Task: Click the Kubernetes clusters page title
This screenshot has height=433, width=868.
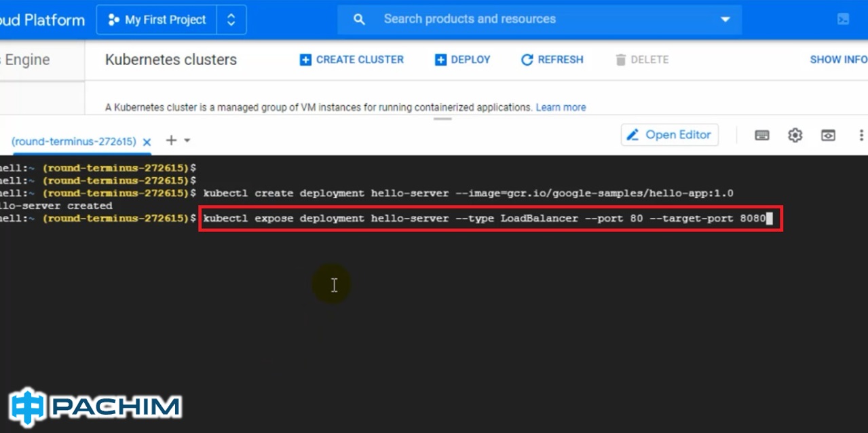Action: pos(171,60)
